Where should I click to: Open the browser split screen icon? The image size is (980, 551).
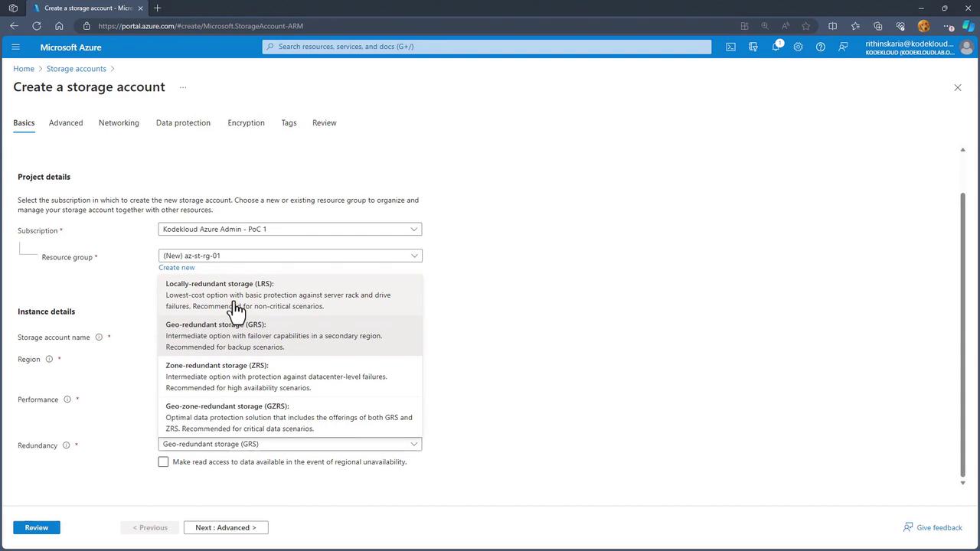[832, 26]
